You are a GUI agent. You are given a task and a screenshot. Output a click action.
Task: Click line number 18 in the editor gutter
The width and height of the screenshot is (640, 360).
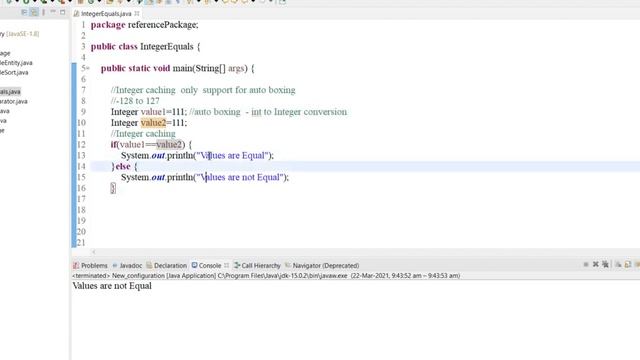[x=81, y=210]
